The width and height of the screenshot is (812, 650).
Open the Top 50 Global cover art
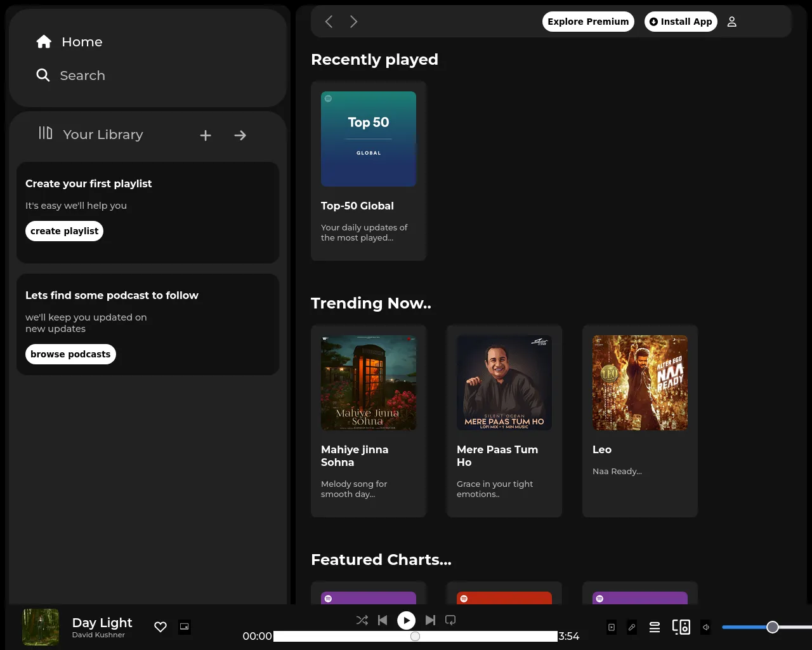(369, 139)
